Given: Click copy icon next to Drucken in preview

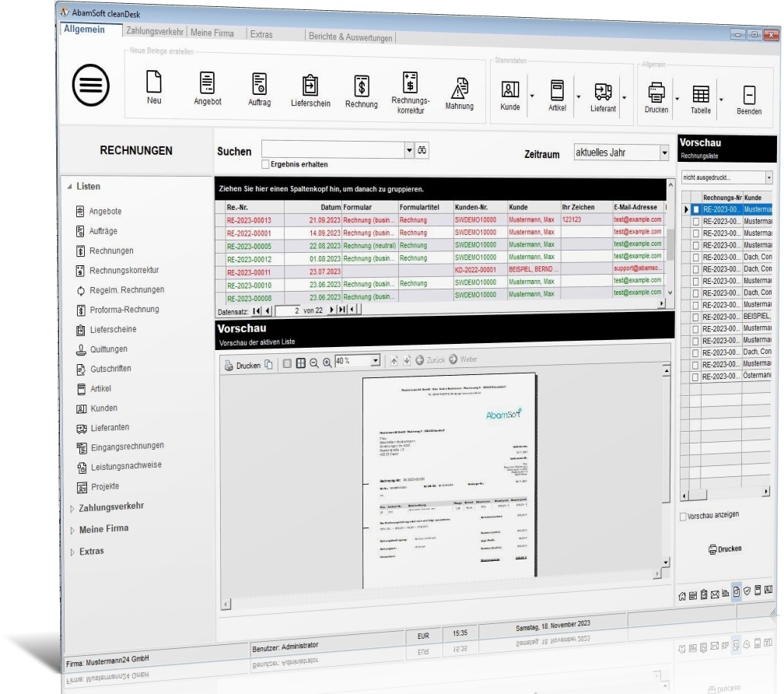Looking at the screenshot, I should pyautogui.click(x=268, y=364).
